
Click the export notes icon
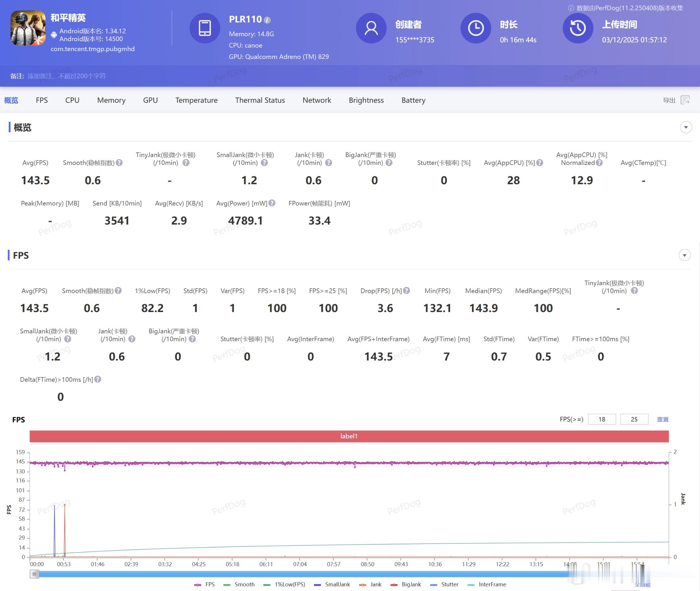[685, 100]
